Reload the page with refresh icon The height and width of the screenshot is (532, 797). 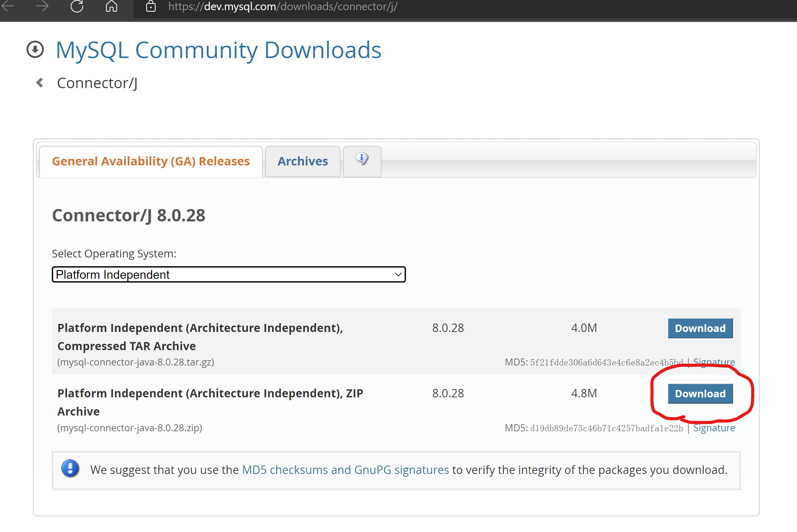point(77,6)
